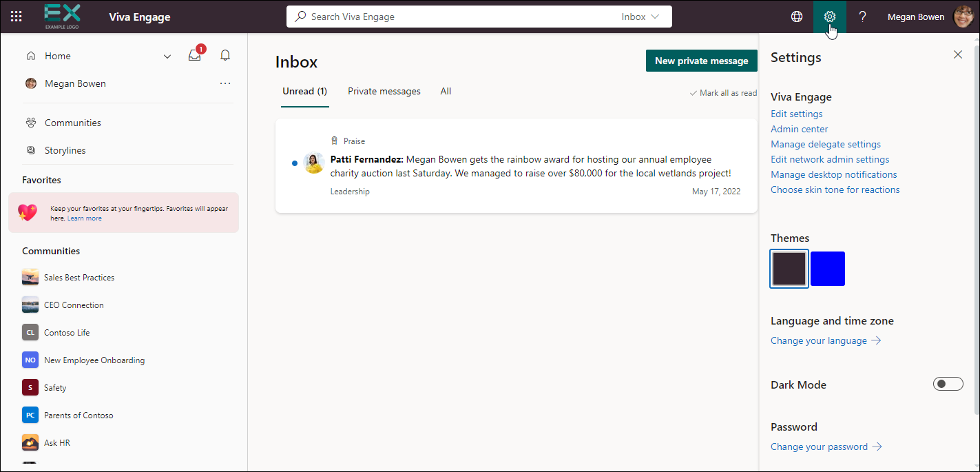Click the May 17, 2022 date
Screen dimensions: 980x472
pyautogui.click(x=716, y=192)
